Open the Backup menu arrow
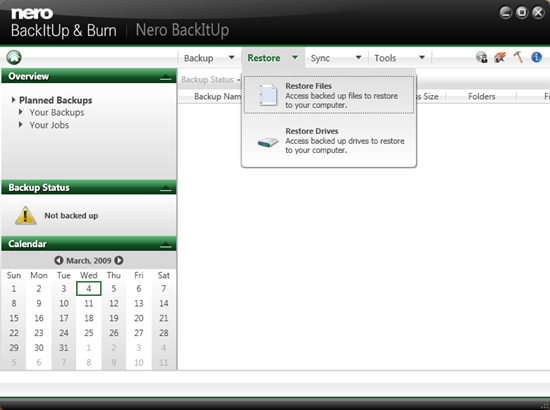The width and height of the screenshot is (550, 410). coord(232,57)
